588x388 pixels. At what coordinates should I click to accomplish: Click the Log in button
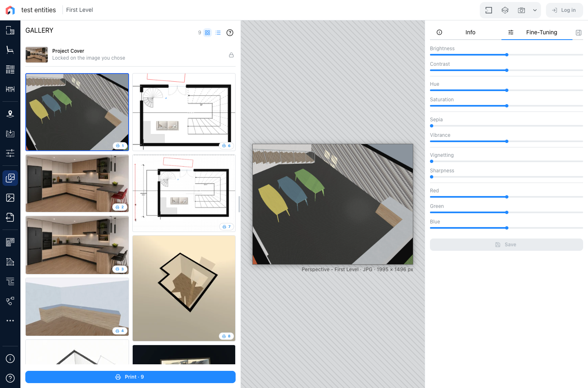(x=564, y=10)
